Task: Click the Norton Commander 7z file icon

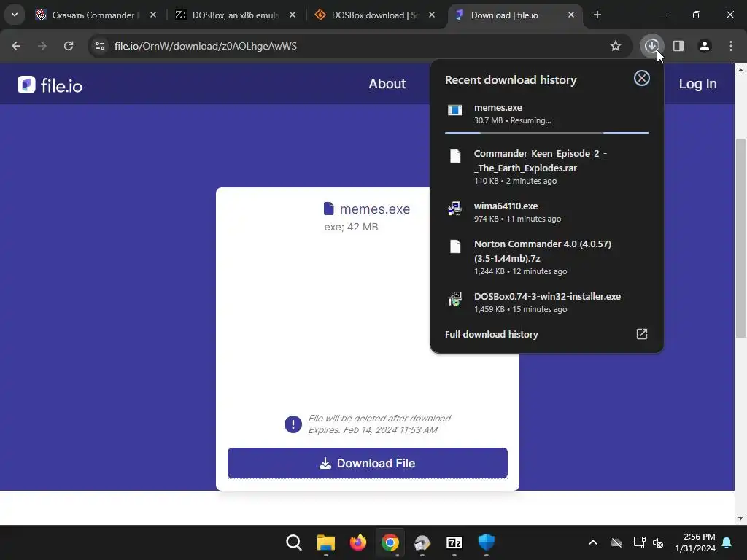Action: [x=455, y=246]
